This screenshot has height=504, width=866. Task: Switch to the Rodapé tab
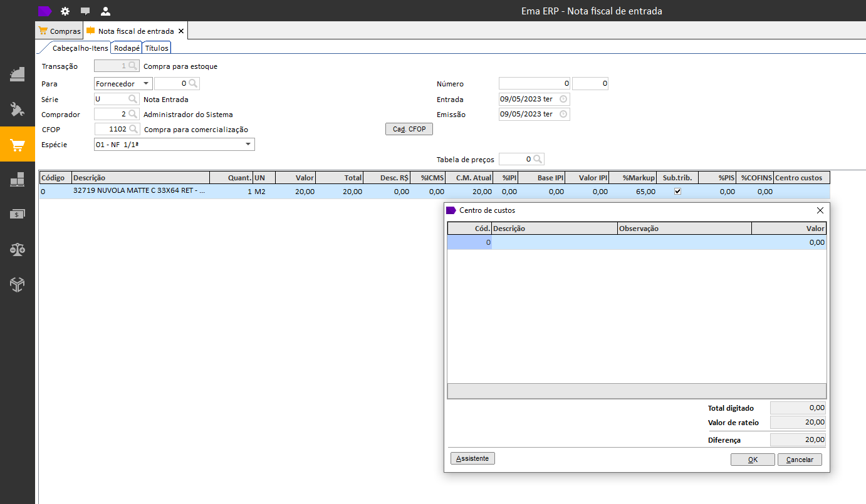coord(127,48)
